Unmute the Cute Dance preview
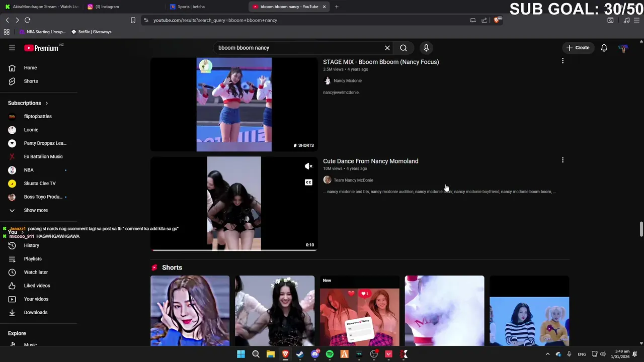 pyautogui.click(x=308, y=166)
